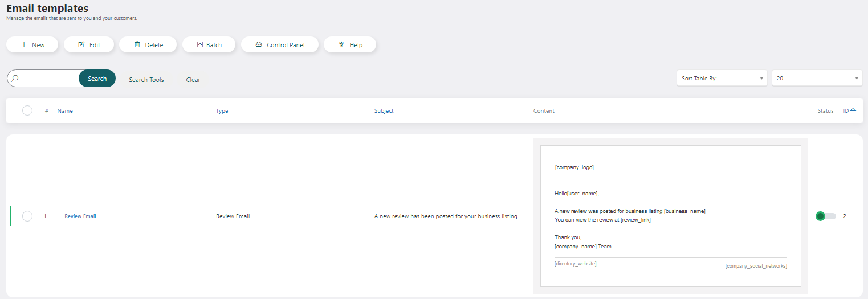The image size is (868, 299).
Task: Click the ID value 2 in the row
Action: (x=845, y=216)
